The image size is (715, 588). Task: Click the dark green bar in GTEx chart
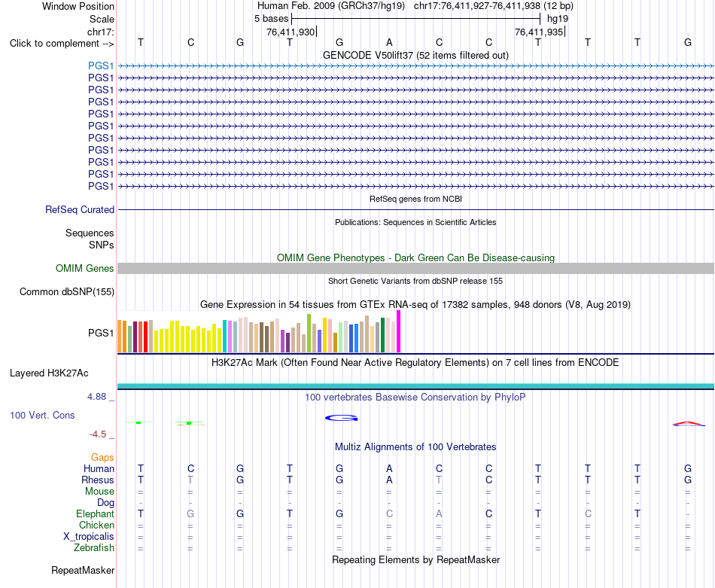(x=382, y=335)
